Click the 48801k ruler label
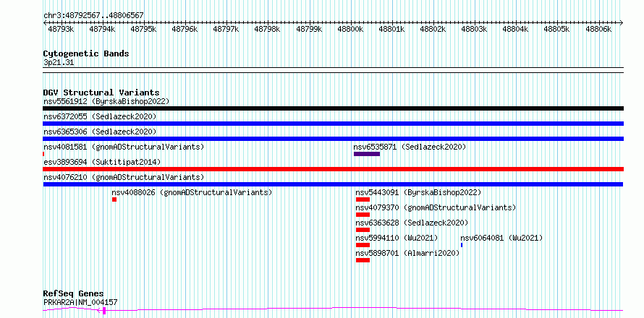This screenshot has height=318, width=644. [x=391, y=30]
